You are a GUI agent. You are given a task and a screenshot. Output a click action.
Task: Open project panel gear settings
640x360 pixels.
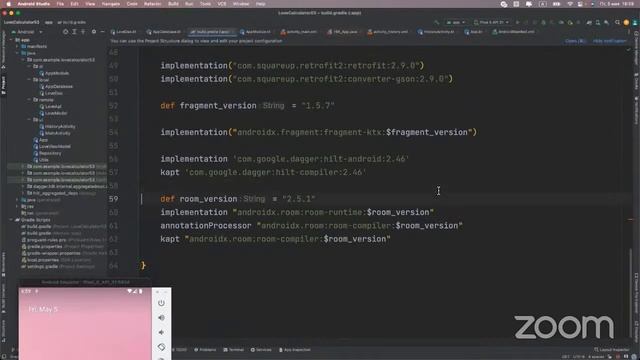pos(94,31)
